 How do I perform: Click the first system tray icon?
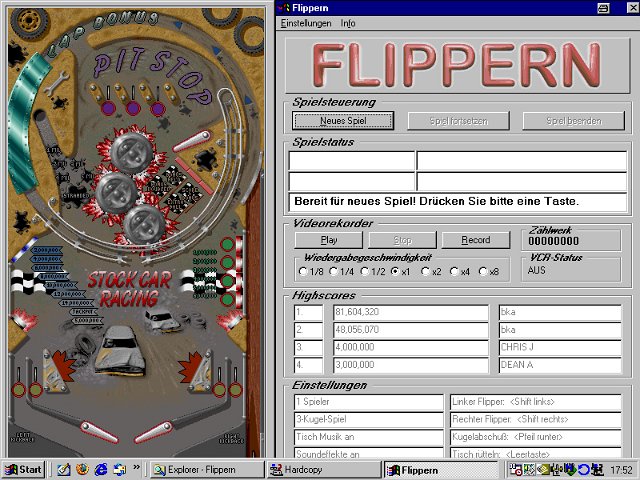coord(516,470)
